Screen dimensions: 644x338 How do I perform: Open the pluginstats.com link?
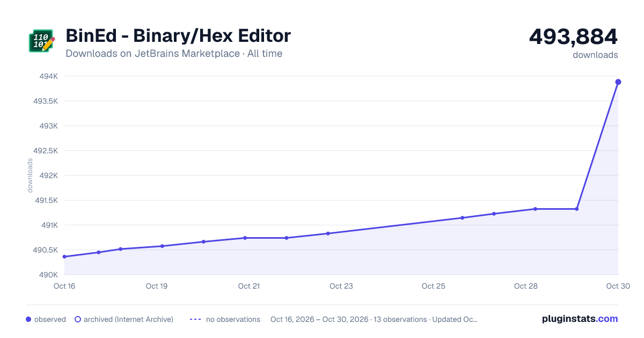pyautogui.click(x=580, y=319)
